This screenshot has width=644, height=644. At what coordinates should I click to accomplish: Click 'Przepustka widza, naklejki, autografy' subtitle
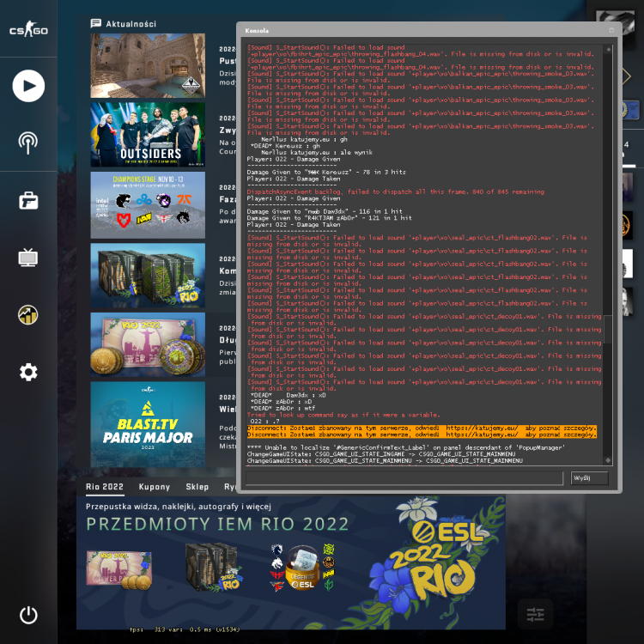coord(179,507)
